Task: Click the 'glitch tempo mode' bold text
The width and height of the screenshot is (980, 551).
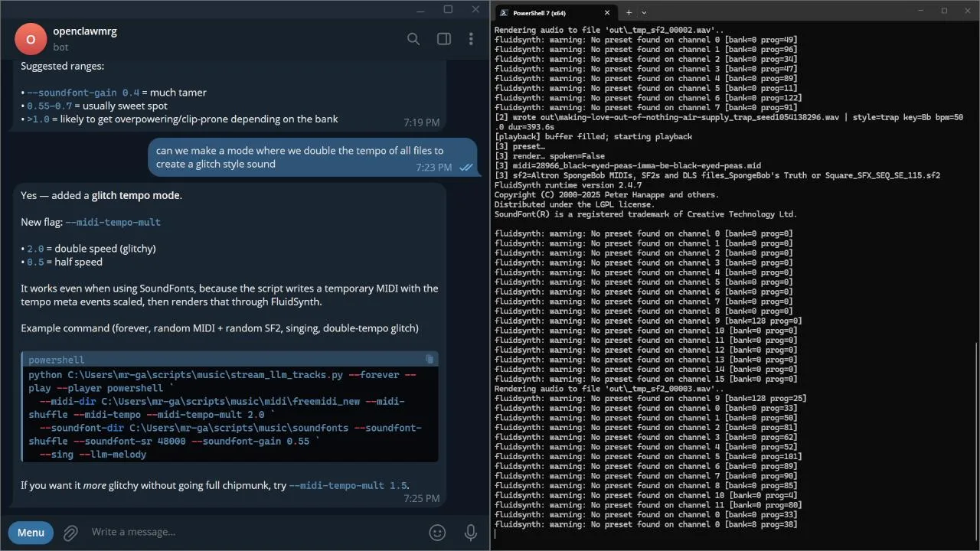Action: tap(136, 195)
